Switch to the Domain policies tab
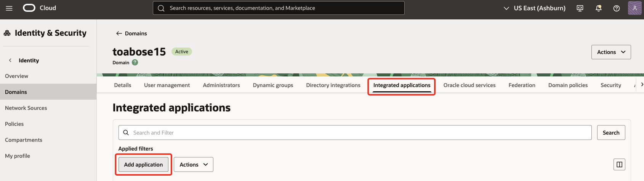This screenshot has width=644, height=181. coord(568,85)
